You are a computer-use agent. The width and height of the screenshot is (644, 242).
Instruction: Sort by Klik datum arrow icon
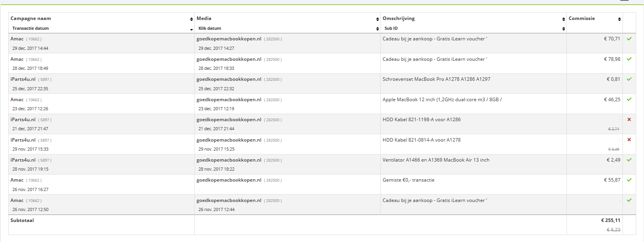tap(377, 29)
